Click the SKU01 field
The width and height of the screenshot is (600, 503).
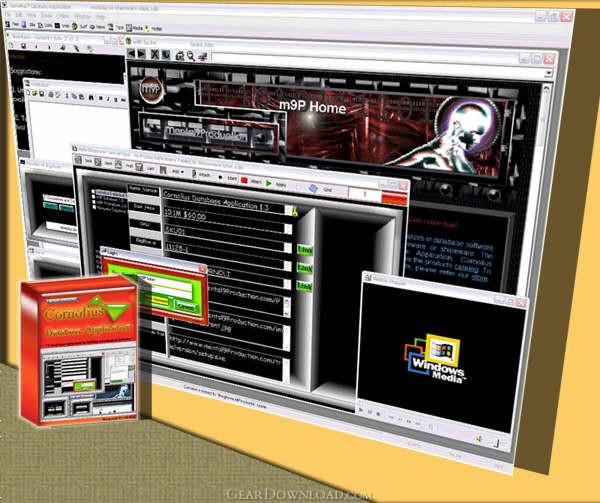[x=226, y=236]
